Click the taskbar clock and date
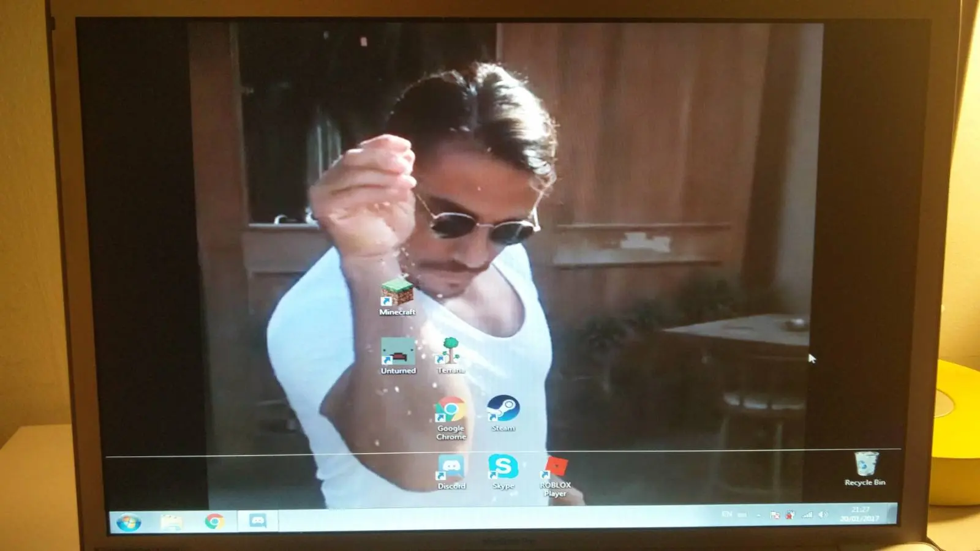This screenshot has height=551, width=980. pyautogui.click(x=860, y=514)
